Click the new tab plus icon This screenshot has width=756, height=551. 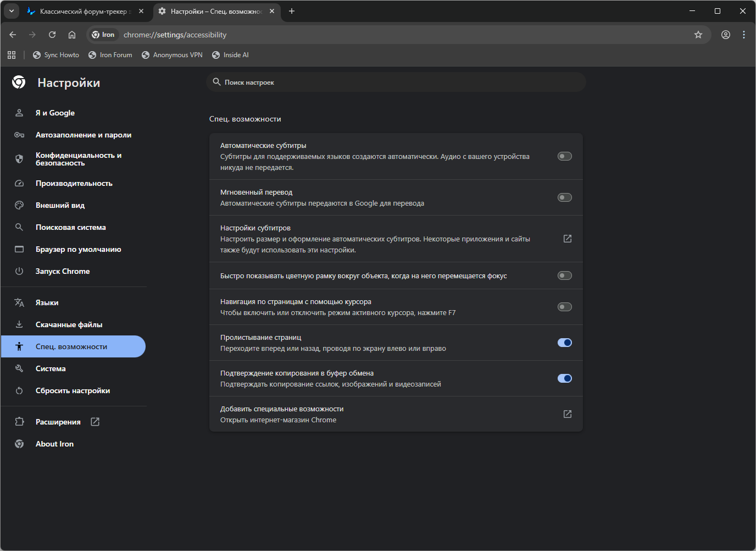[x=292, y=11]
